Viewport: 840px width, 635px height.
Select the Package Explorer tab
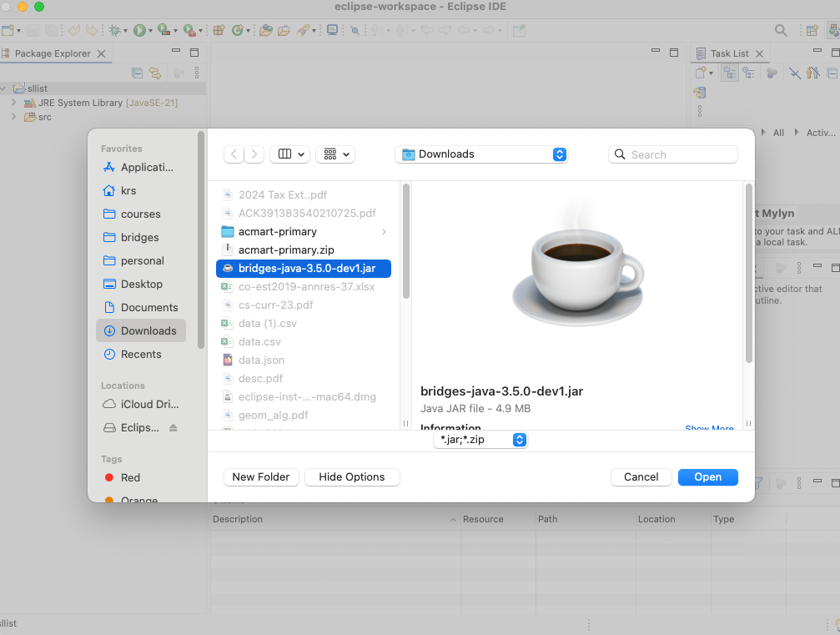[x=53, y=53]
